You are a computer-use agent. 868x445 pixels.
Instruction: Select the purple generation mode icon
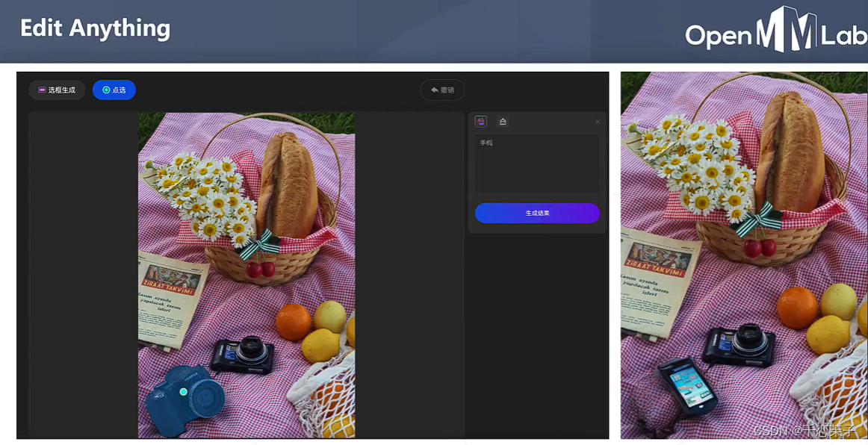480,121
